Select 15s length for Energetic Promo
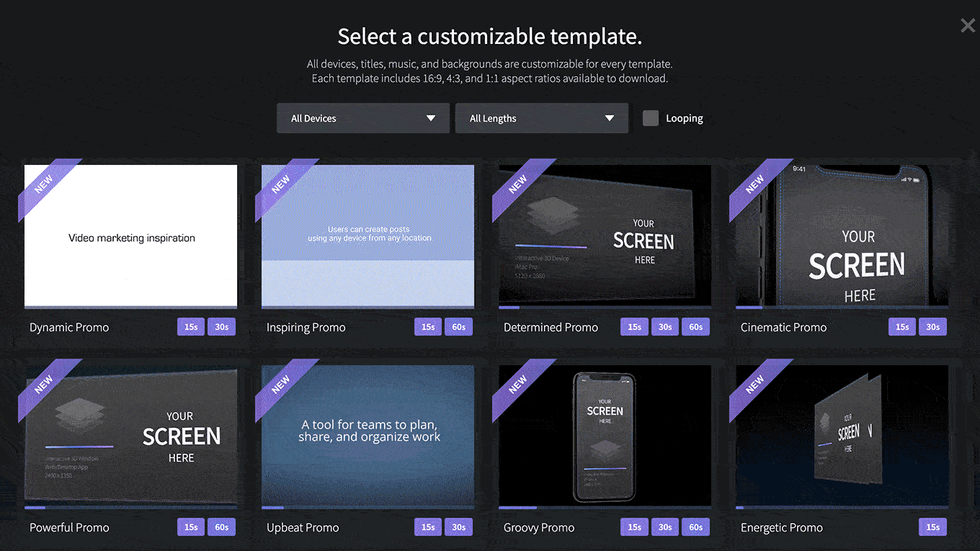The width and height of the screenshot is (980, 551). 933,527
